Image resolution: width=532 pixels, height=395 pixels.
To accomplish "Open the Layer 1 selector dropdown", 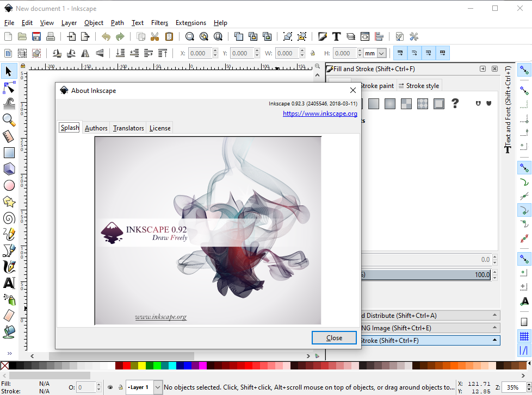I will point(157,387).
